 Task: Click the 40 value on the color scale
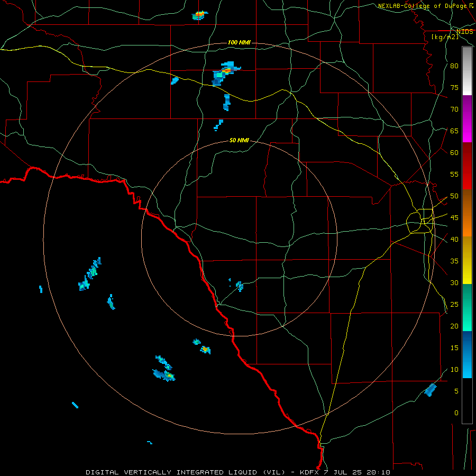(454, 240)
